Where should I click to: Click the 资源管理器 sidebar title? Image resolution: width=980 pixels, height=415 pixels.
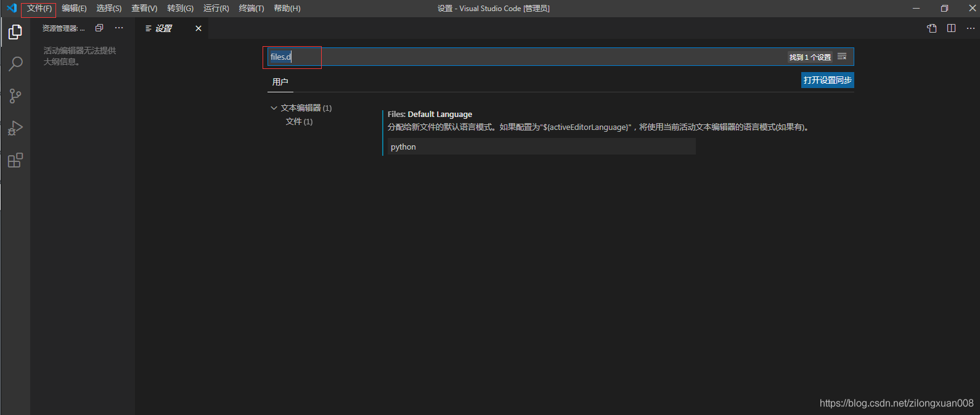[x=63, y=28]
